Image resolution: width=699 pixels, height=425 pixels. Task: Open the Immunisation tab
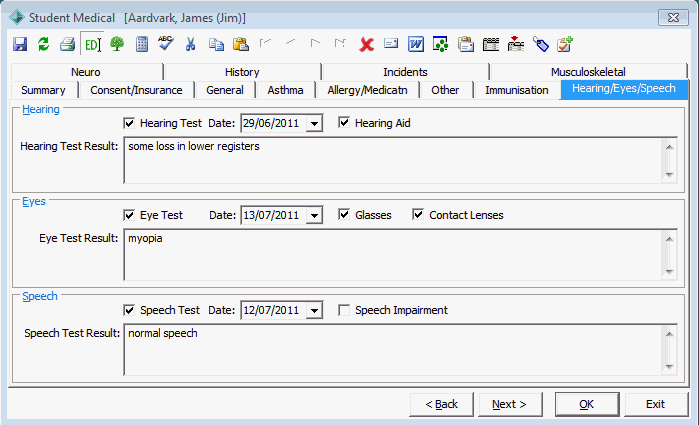(517, 90)
